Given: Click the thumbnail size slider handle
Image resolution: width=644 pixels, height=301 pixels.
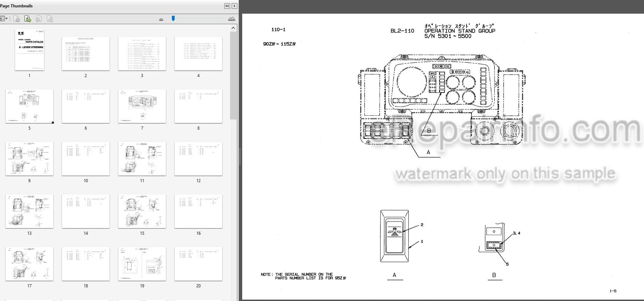Looking at the screenshot, I should pyautogui.click(x=173, y=18).
